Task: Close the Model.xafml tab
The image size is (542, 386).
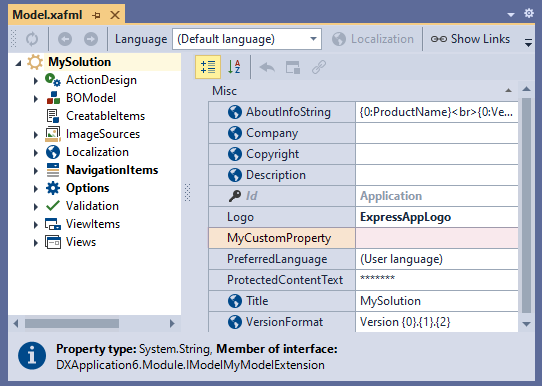Action: [x=115, y=15]
